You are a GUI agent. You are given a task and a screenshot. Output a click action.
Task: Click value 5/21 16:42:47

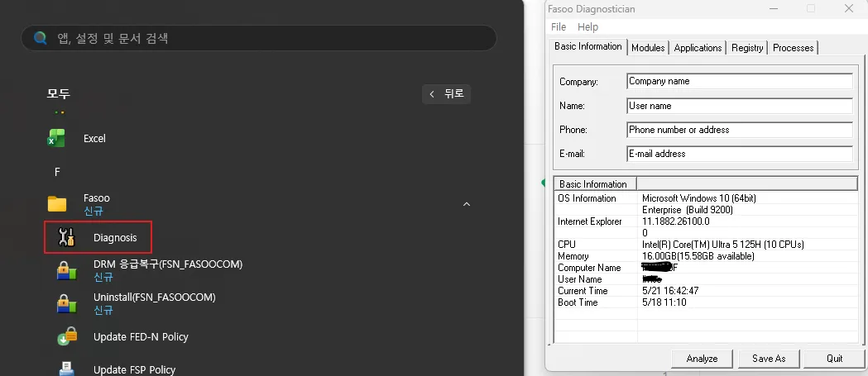point(669,291)
